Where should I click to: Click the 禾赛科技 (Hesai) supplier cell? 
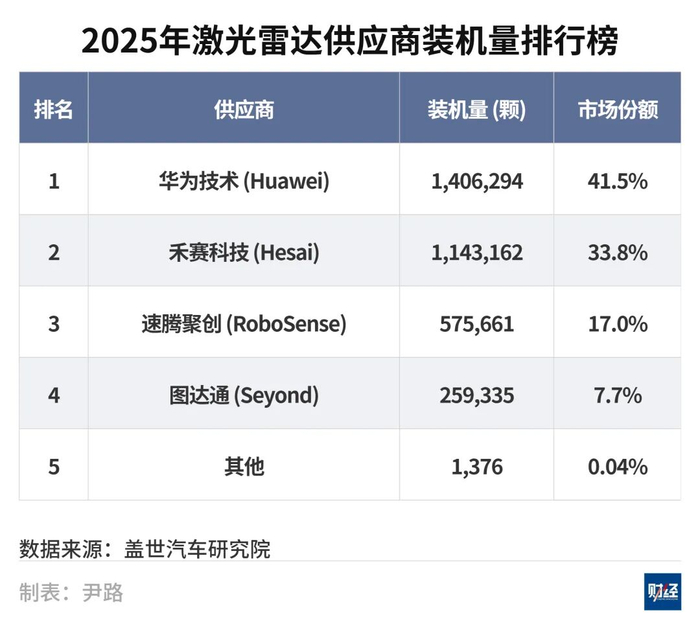pos(244,253)
